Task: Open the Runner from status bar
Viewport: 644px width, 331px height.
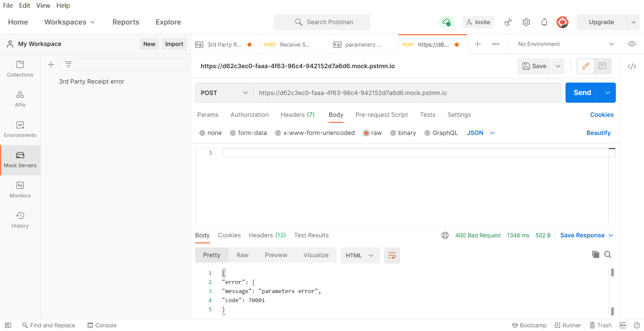Action: point(568,325)
